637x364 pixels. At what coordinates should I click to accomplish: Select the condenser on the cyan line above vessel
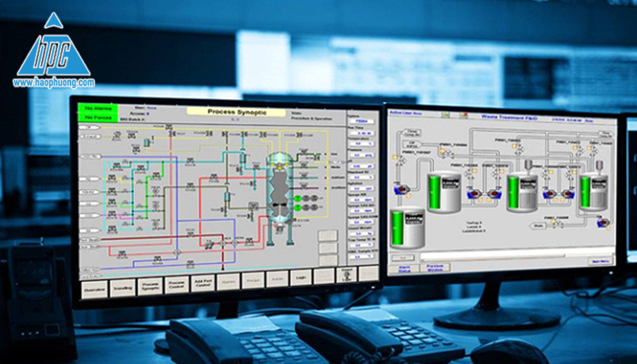(243, 157)
